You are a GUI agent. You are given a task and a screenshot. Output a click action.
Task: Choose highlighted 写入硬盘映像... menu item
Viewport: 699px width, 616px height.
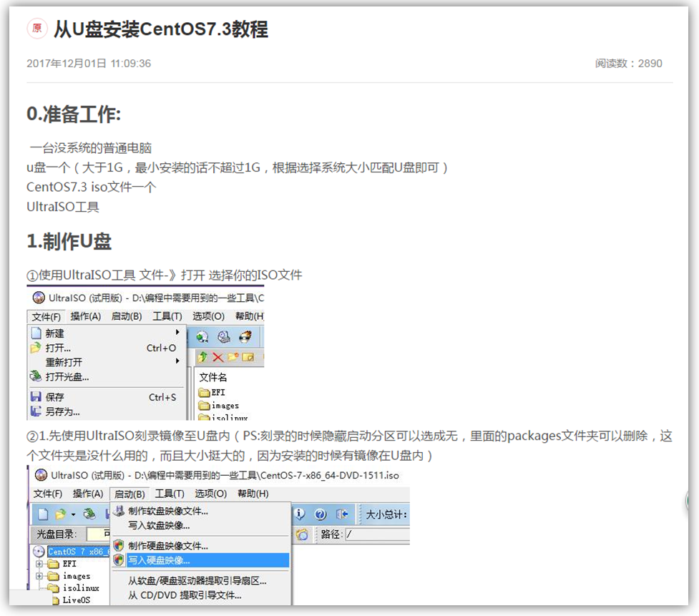point(200,560)
